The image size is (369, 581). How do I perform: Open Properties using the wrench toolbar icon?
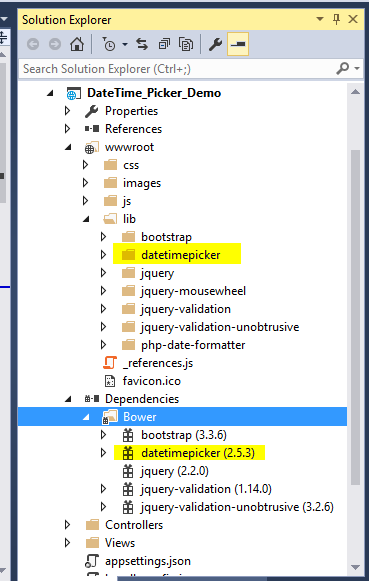coord(215,44)
